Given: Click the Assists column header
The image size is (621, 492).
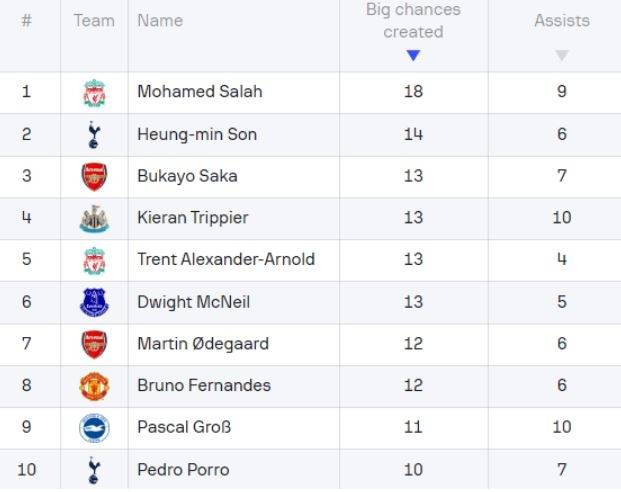Looking at the screenshot, I should (561, 21).
